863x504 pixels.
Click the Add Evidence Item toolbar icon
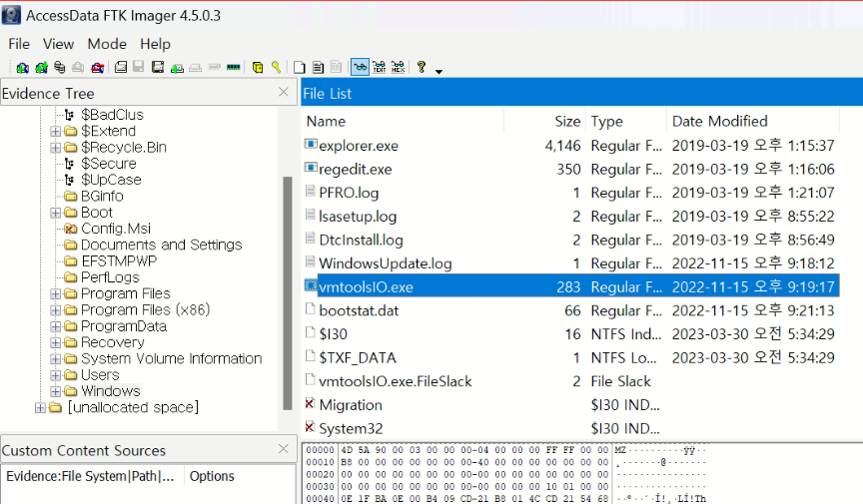(23, 68)
